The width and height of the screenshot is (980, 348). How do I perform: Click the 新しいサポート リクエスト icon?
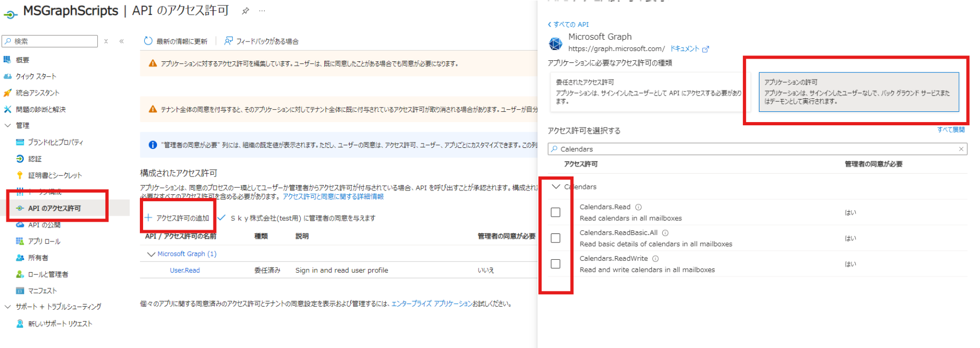[x=20, y=324]
